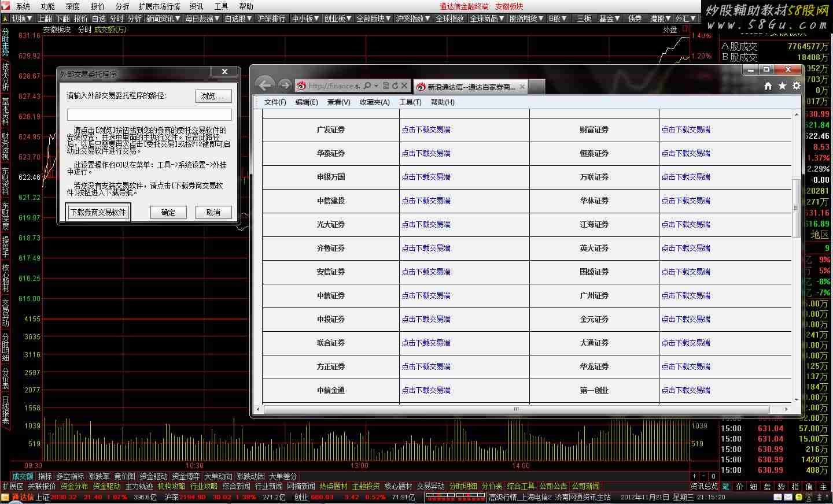The image size is (833, 504).
Task: Click browser scrollbar down arrow
Action: 796,399
